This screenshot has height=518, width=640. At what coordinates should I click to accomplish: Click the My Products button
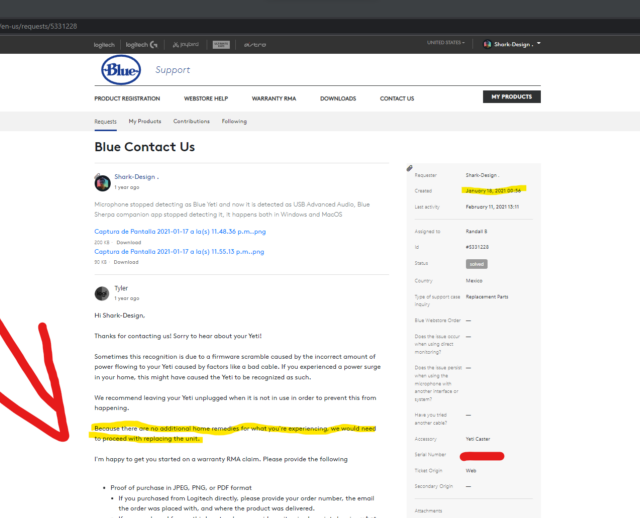click(511, 97)
